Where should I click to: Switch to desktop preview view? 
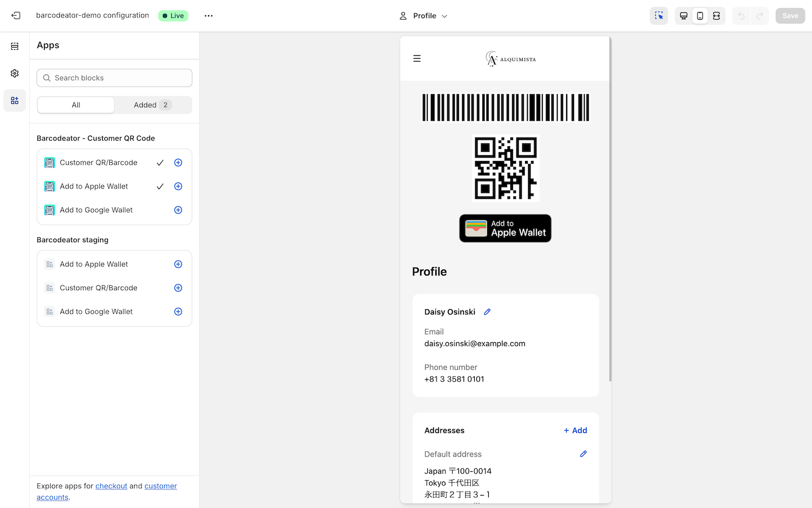[x=683, y=16]
